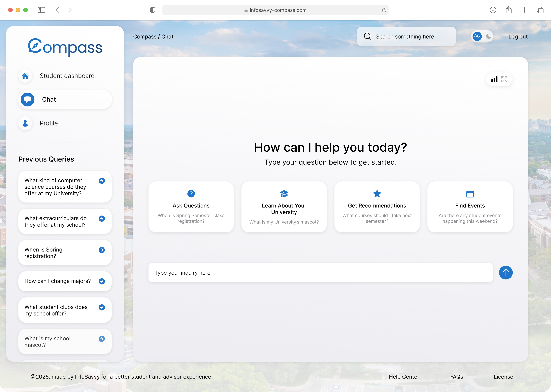
Task: Click the Ask Questions card
Action: [191, 207]
